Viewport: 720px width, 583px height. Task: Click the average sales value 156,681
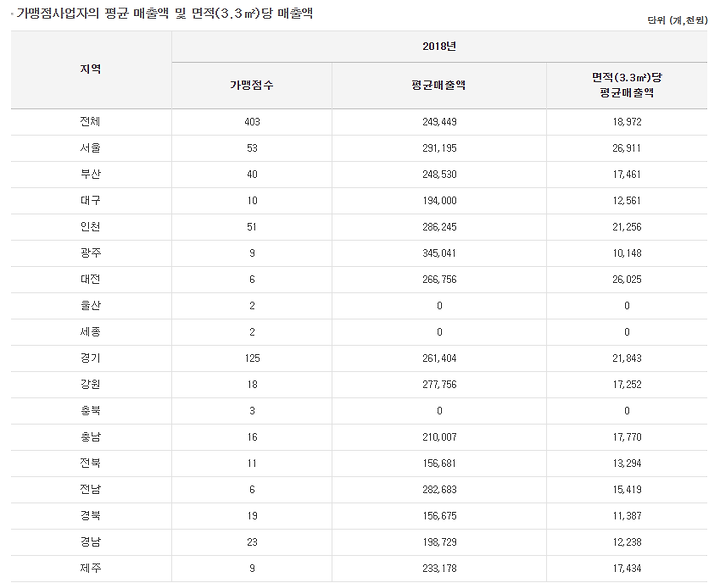tap(439, 463)
